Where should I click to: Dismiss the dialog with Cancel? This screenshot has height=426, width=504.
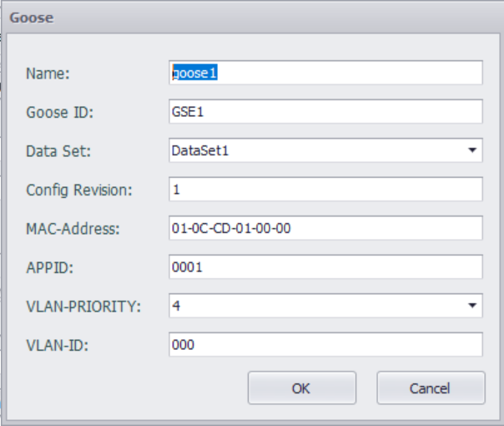431,388
